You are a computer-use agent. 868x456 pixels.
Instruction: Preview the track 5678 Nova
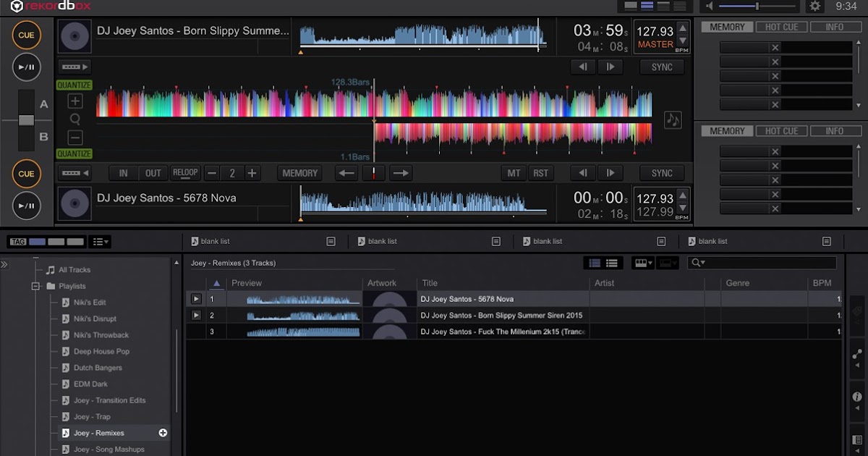[195, 298]
